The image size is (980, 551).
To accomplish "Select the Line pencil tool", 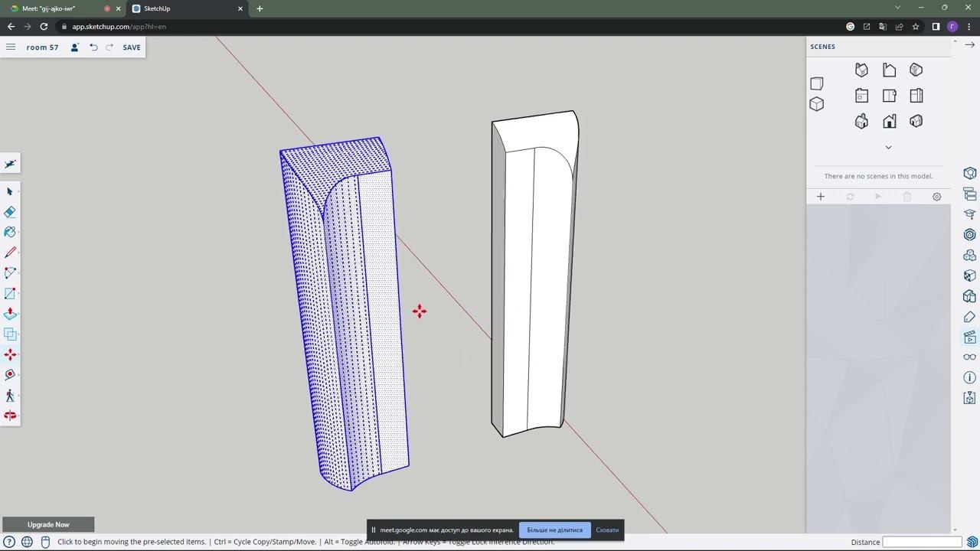I will pyautogui.click(x=10, y=253).
